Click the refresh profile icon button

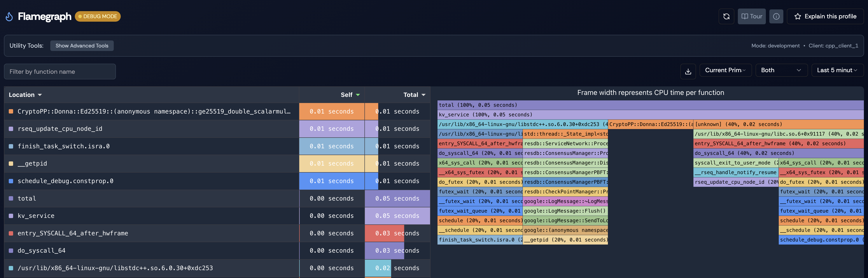pos(726,16)
